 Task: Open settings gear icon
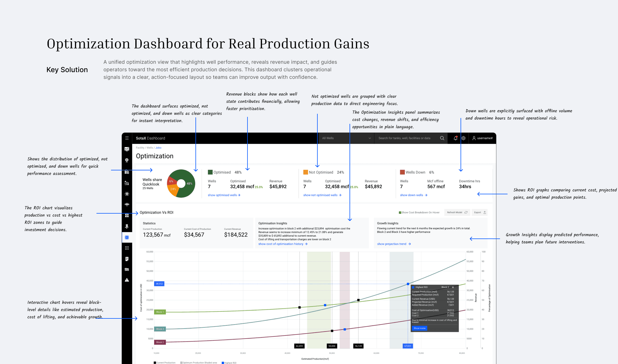click(x=463, y=138)
